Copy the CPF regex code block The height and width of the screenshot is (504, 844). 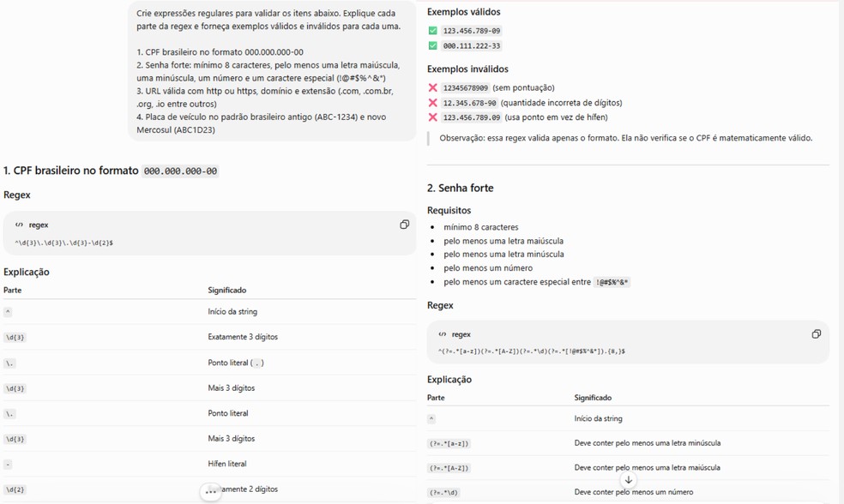(x=404, y=225)
